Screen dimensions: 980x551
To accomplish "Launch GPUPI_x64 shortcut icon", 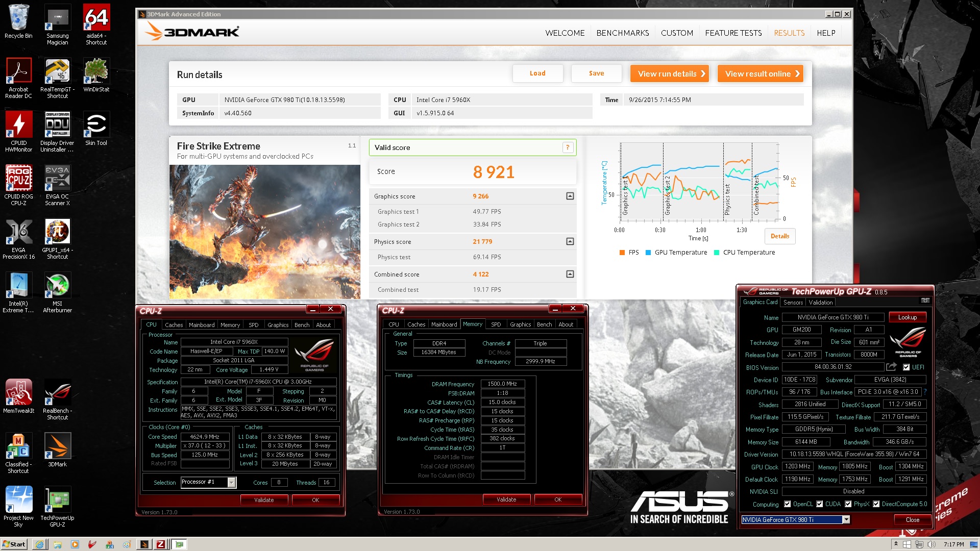I will tap(57, 239).
